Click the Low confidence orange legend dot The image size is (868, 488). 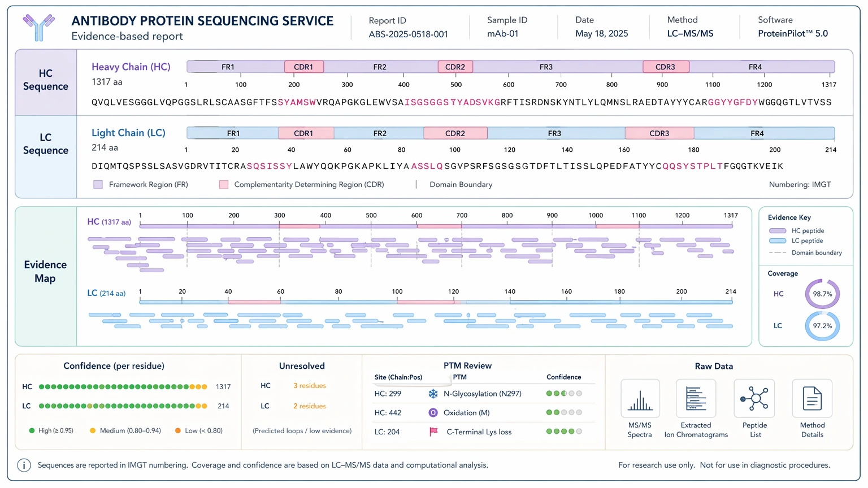coord(178,430)
